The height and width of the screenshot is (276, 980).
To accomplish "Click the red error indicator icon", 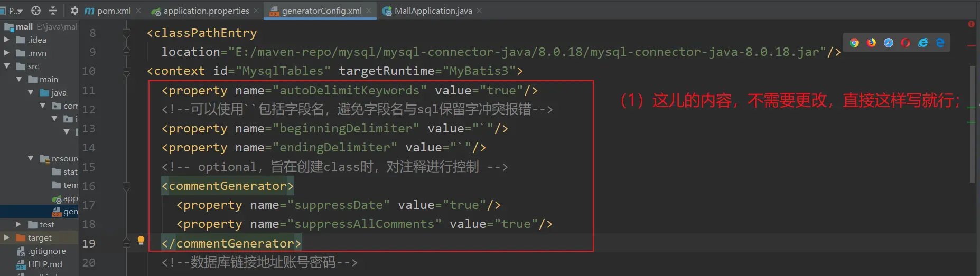I will click(971, 24).
